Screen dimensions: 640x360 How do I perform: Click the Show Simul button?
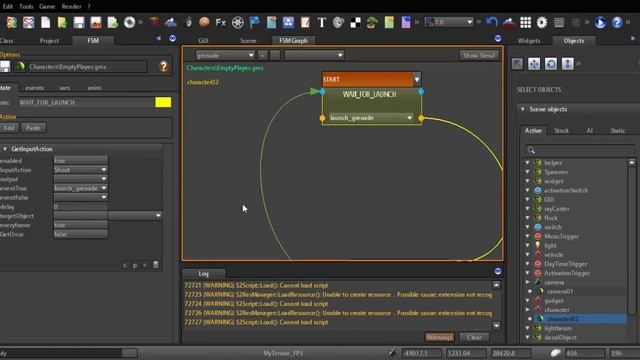click(x=479, y=55)
